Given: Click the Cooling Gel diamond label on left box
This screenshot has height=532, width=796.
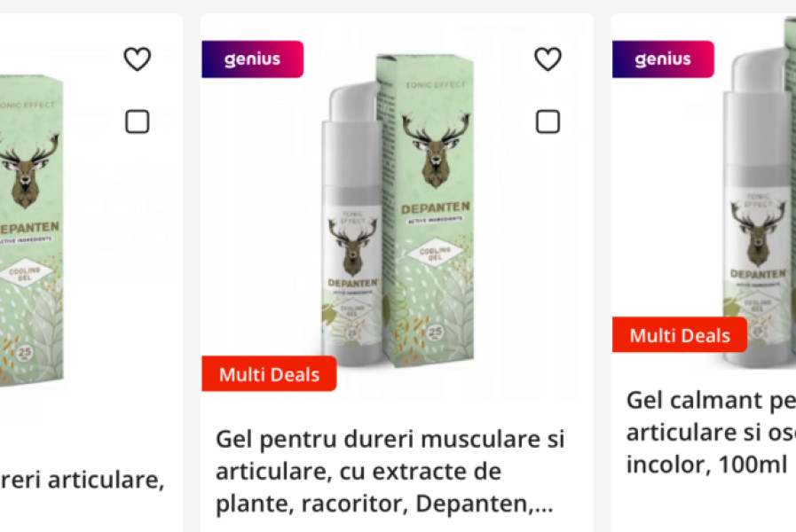Looking at the screenshot, I should click(x=24, y=273).
